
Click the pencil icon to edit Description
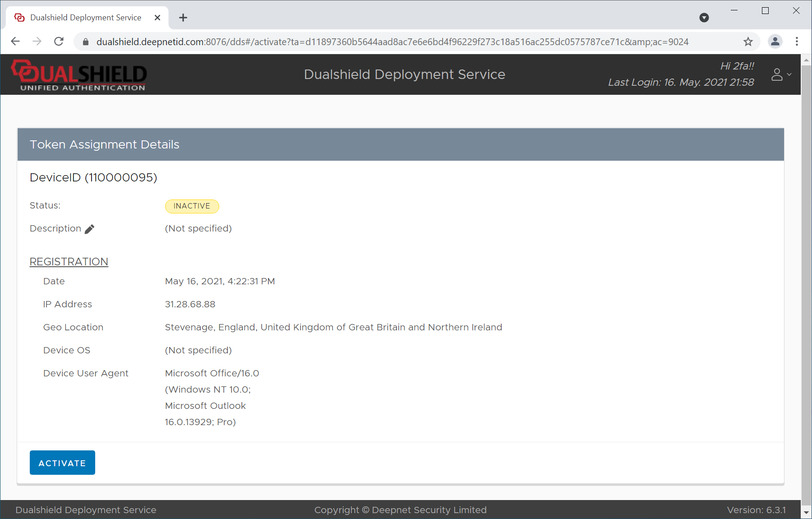[89, 229]
